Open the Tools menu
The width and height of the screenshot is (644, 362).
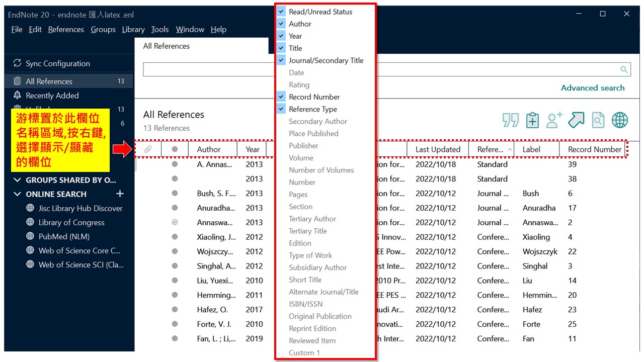pyautogui.click(x=160, y=29)
